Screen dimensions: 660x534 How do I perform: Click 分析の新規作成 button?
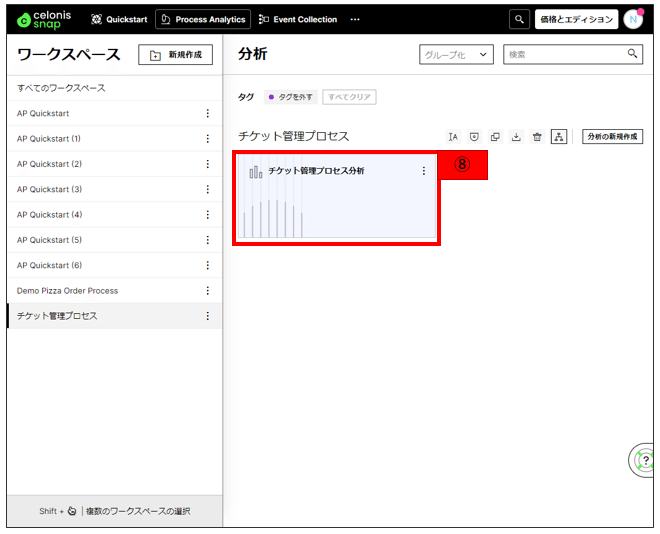612,137
